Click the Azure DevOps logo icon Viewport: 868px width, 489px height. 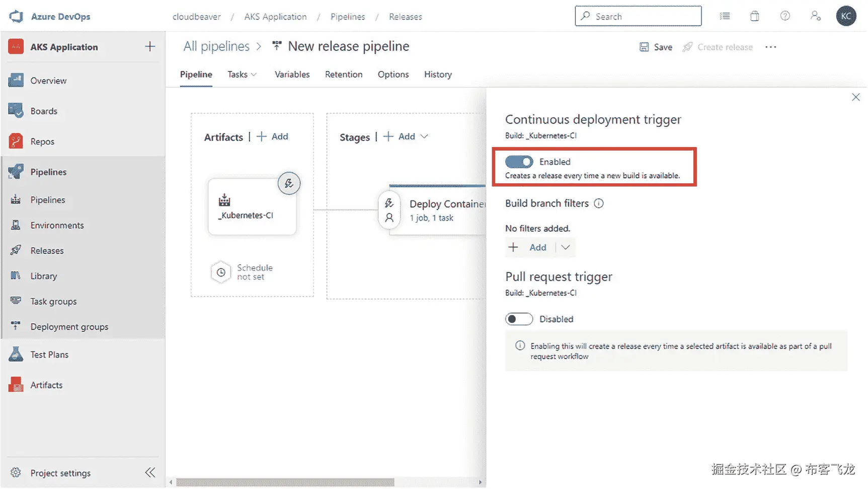tap(16, 16)
